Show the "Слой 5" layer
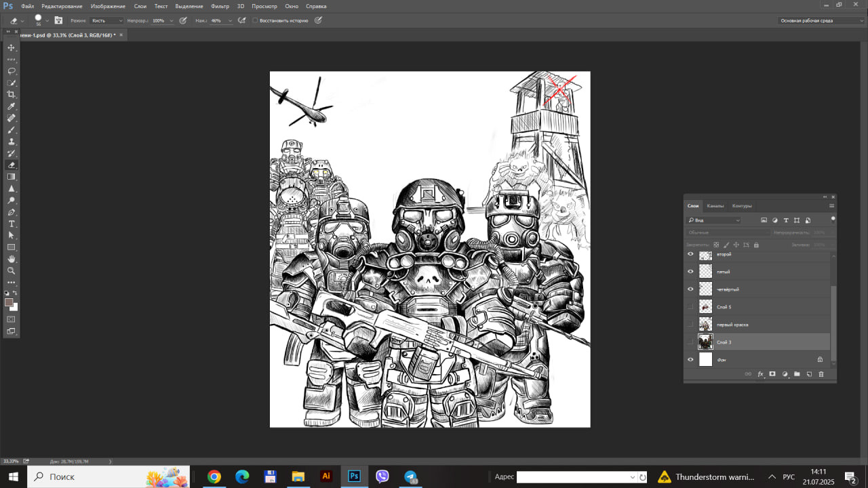The height and width of the screenshot is (488, 868). pyautogui.click(x=690, y=307)
